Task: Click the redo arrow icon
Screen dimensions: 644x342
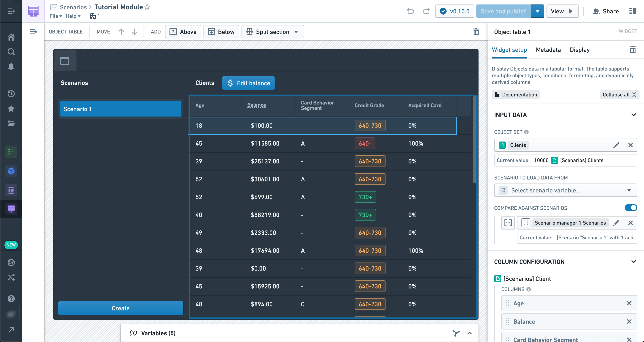Action: click(x=426, y=11)
